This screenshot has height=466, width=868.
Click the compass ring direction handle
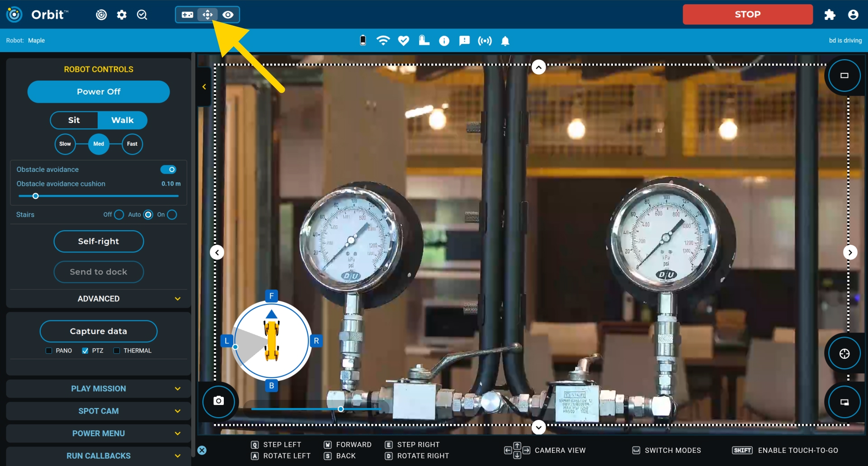tap(235, 347)
